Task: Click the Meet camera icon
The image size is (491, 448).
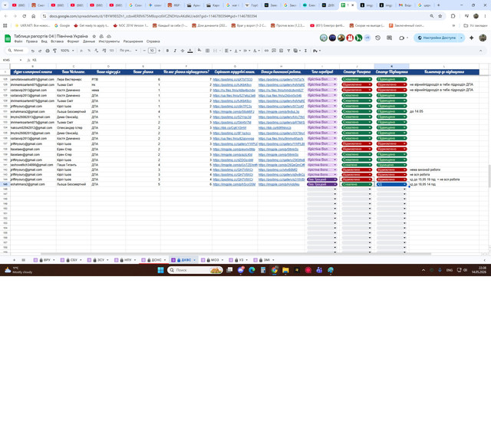Action: [x=402, y=38]
